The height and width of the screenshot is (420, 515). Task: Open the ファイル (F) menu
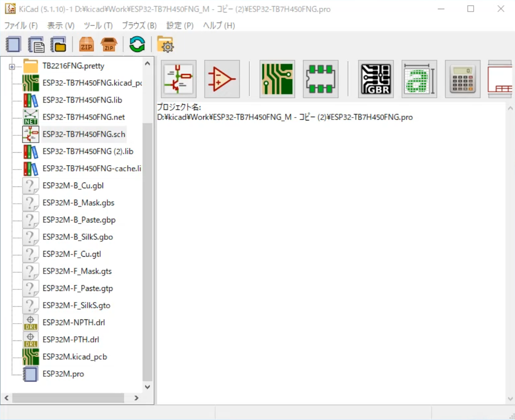[21, 26]
